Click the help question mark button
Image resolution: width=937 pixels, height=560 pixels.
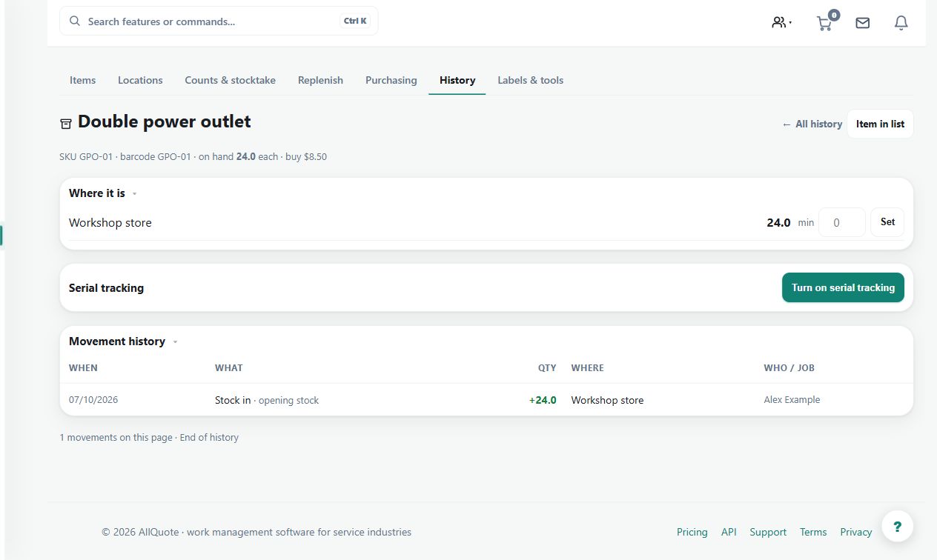pyautogui.click(x=897, y=527)
